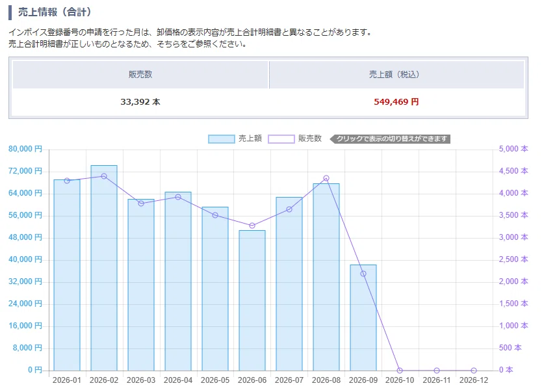This screenshot has height=392, width=557.
Task: Click the 売上額(税込) column header
Action: [x=396, y=75]
